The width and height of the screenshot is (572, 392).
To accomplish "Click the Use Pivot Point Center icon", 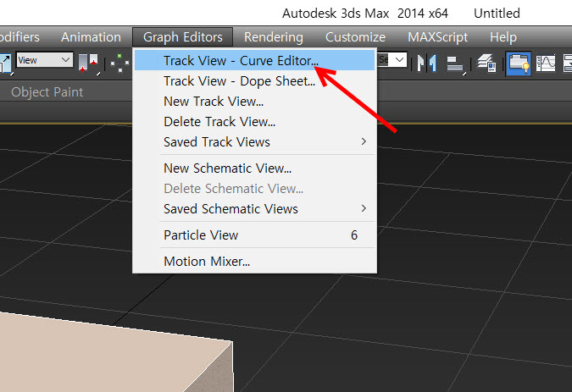I will click(88, 63).
